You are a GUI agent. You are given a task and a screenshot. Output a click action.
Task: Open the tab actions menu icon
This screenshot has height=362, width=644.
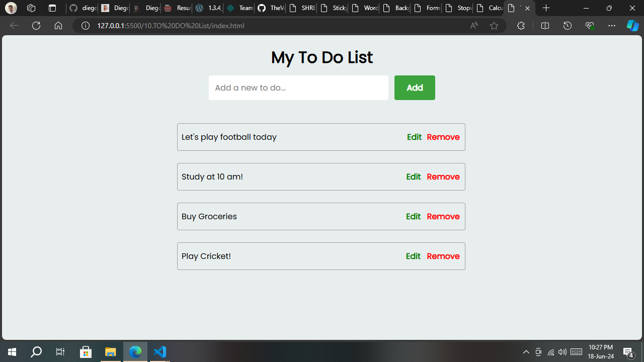[52, 8]
